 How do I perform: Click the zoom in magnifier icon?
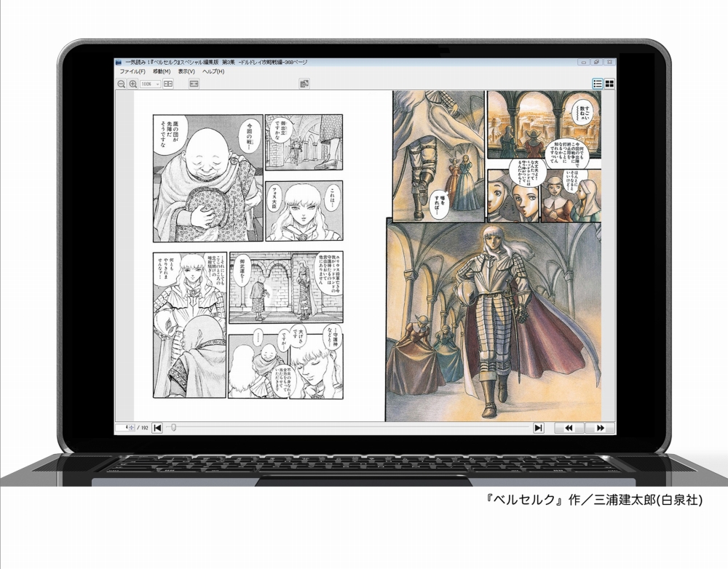(132, 84)
